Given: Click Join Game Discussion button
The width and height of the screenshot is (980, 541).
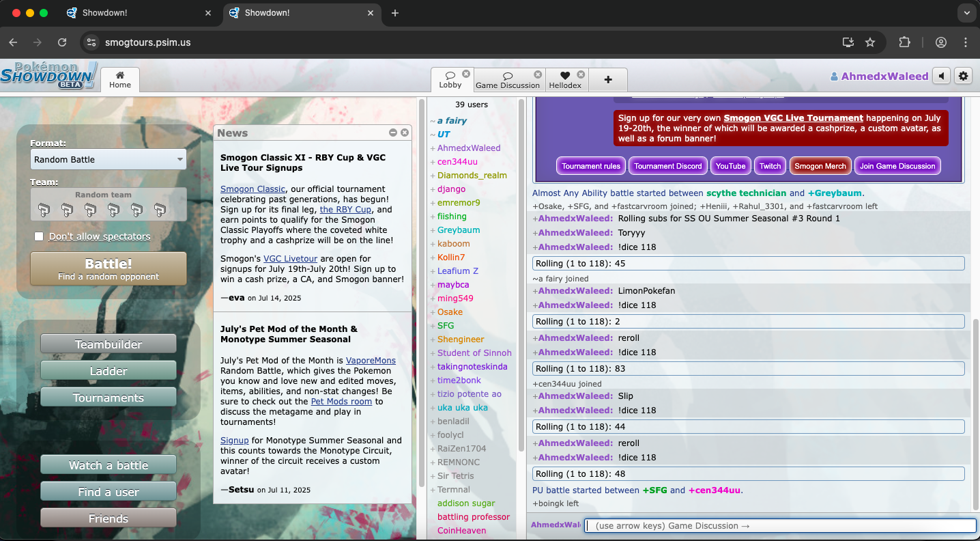Looking at the screenshot, I should (x=897, y=166).
